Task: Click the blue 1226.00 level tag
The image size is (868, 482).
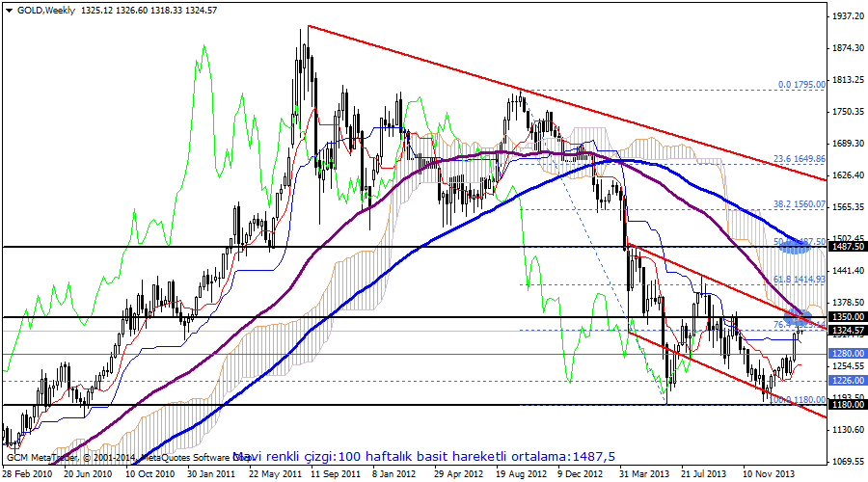Action: [x=848, y=381]
